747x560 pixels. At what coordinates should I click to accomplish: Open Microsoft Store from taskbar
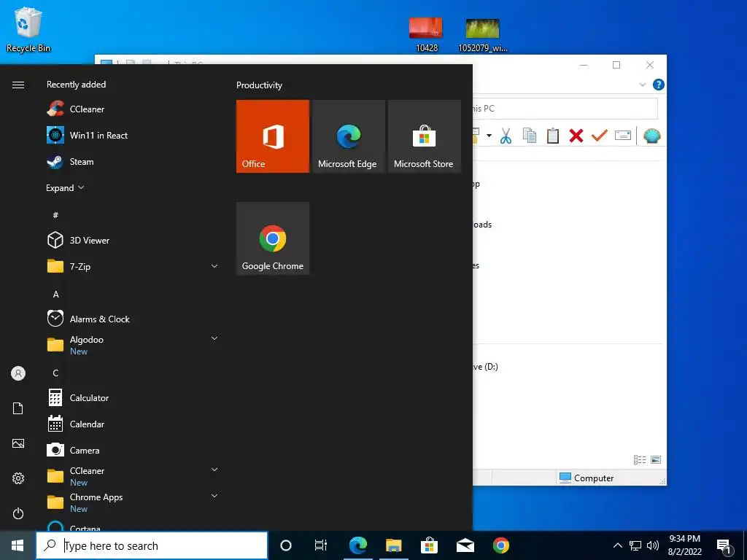point(429,545)
